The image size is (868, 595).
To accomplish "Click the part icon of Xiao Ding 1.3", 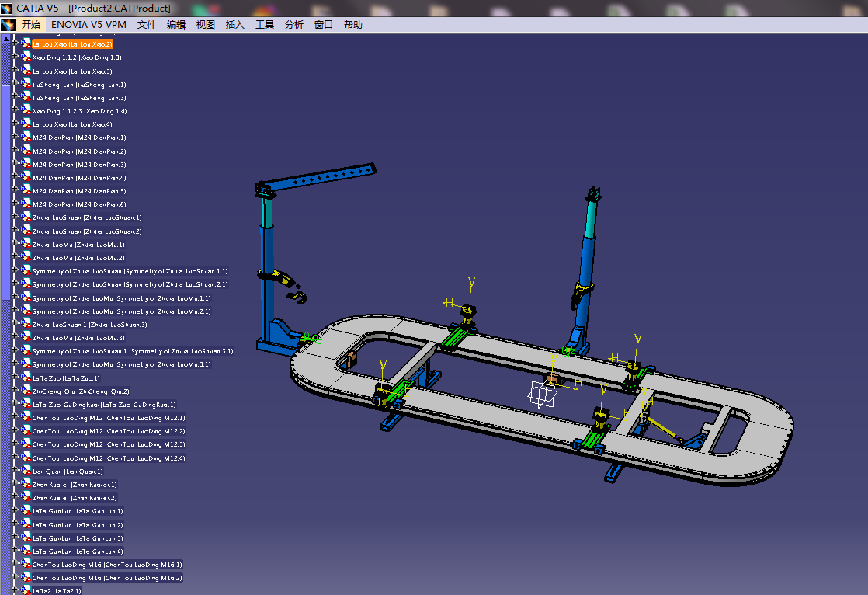I will 26,57.
